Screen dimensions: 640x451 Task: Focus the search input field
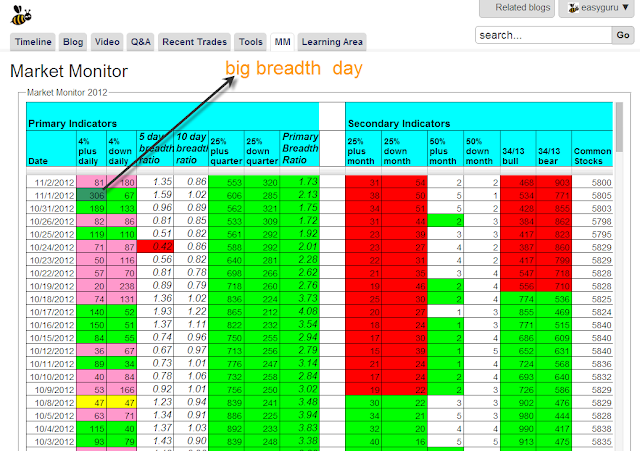point(544,36)
